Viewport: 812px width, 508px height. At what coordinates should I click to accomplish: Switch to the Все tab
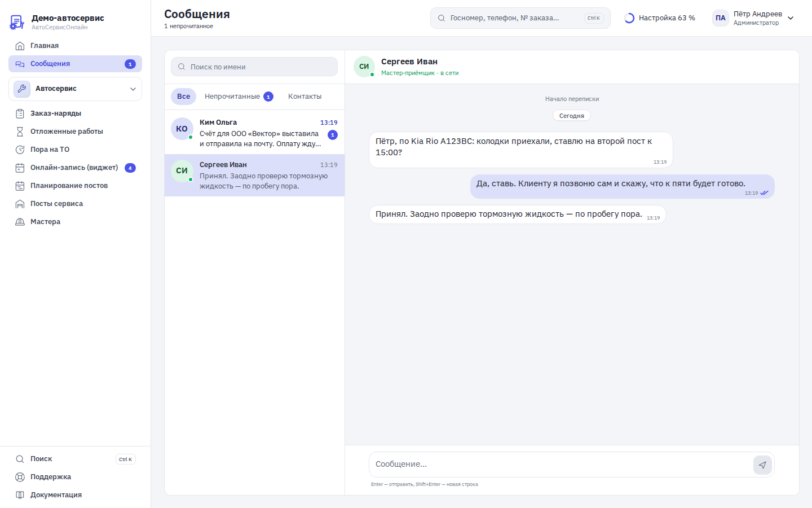[183, 97]
